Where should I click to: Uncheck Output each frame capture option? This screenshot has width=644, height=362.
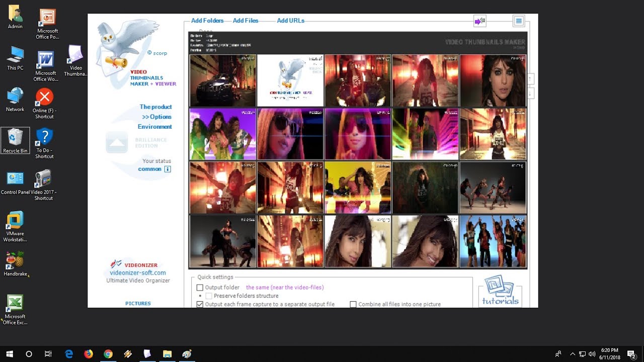(x=200, y=304)
